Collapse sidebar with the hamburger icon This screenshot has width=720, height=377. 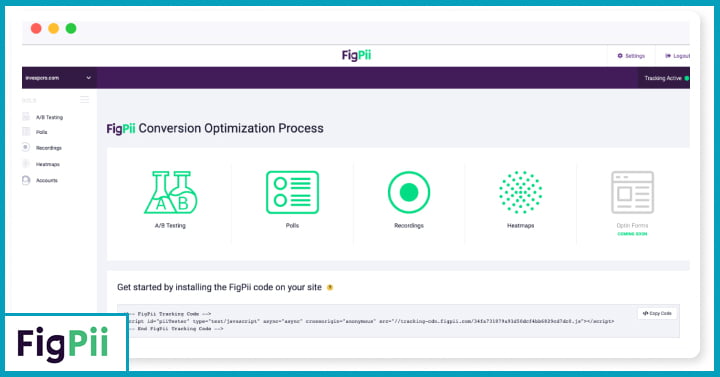[x=84, y=100]
